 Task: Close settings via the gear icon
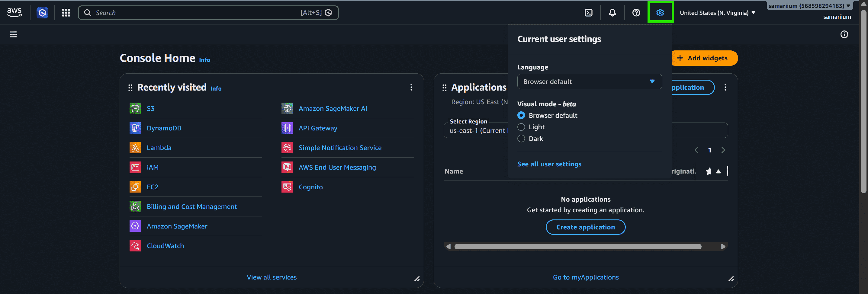point(660,13)
